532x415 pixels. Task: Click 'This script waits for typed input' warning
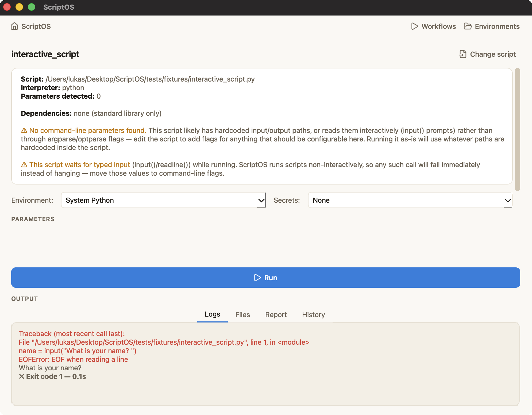click(80, 165)
